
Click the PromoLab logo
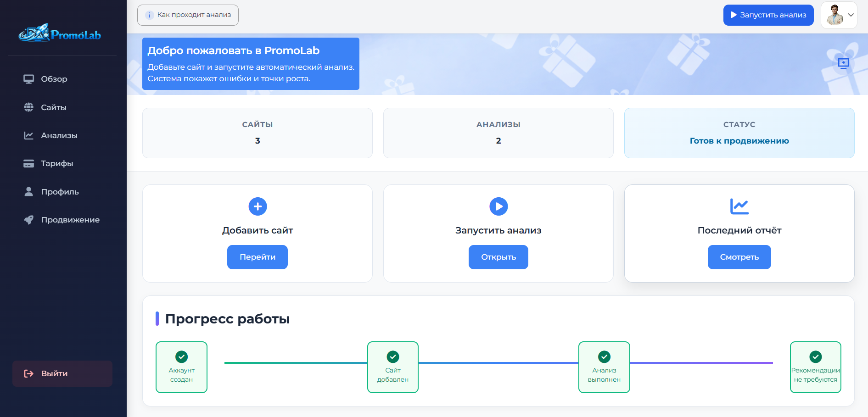[60, 33]
